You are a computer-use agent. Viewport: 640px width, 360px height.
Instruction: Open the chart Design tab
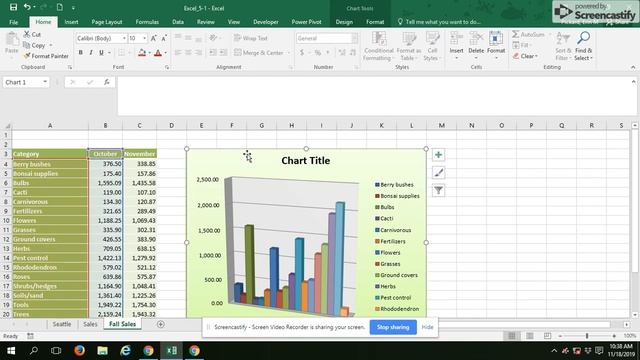(344, 22)
